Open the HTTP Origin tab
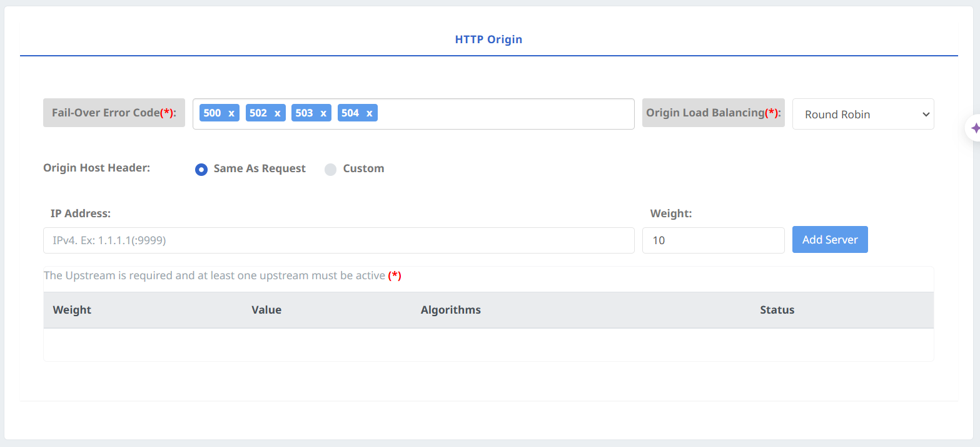The width and height of the screenshot is (980, 447). point(488,39)
